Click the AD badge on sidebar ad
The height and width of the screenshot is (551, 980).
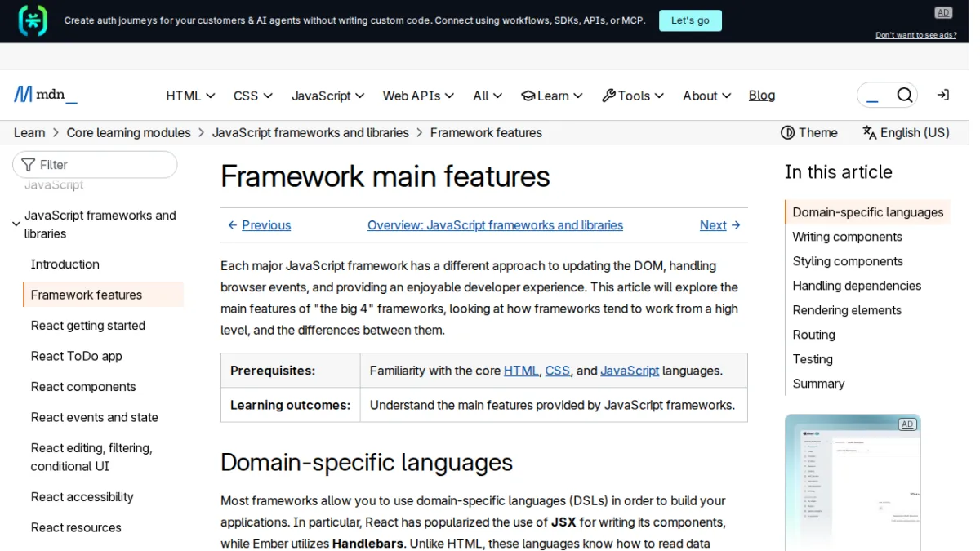(906, 424)
